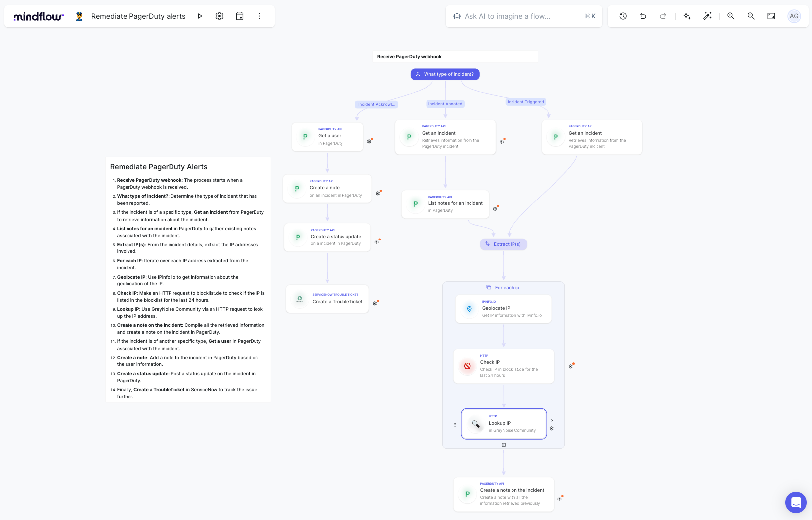The height and width of the screenshot is (520, 812).
Task: Select the Extract IP(s) node
Action: (504, 244)
